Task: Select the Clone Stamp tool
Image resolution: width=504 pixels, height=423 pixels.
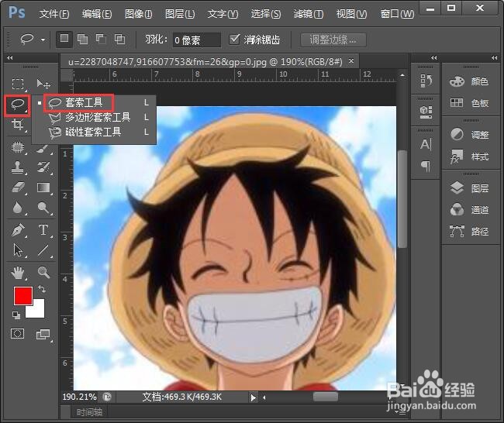Action: click(x=18, y=167)
